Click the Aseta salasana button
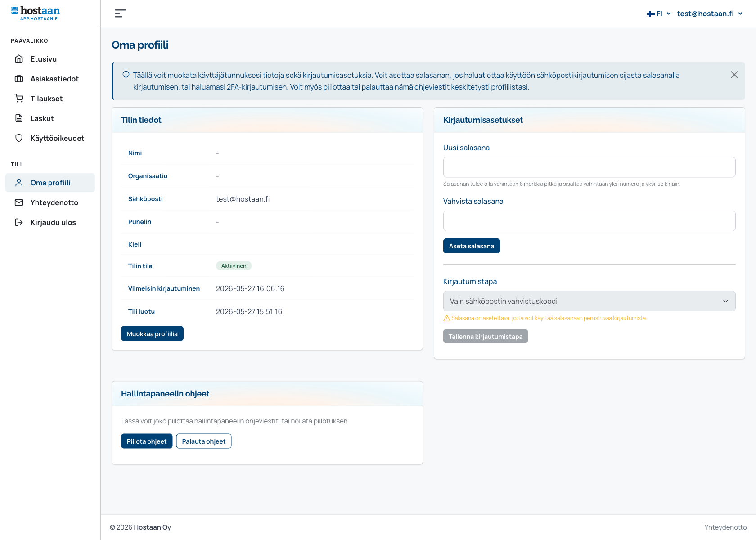The width and height of the screenshot is (756, 540). (x=472, y=246)
